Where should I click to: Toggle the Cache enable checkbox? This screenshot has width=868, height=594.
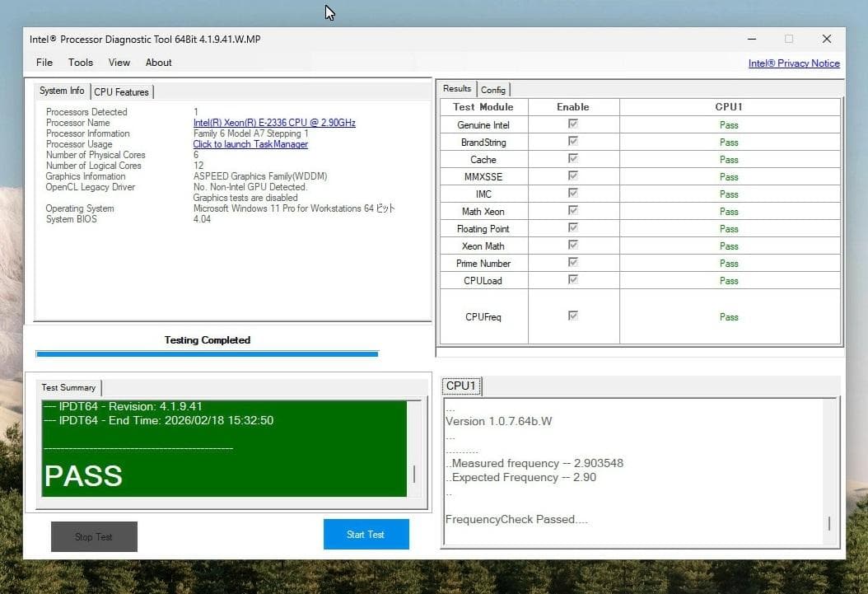point(573,158)
